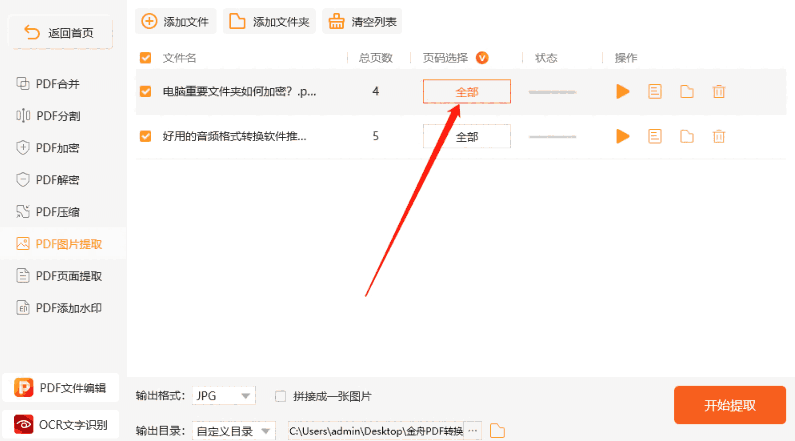Click the 开始提取 button

(730, 405)
